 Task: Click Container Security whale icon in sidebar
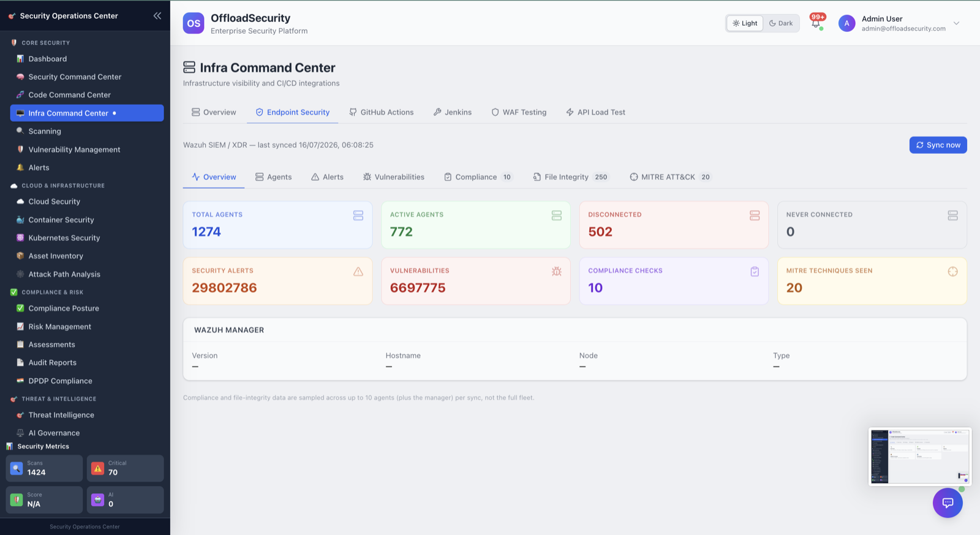tap(20, 219)
